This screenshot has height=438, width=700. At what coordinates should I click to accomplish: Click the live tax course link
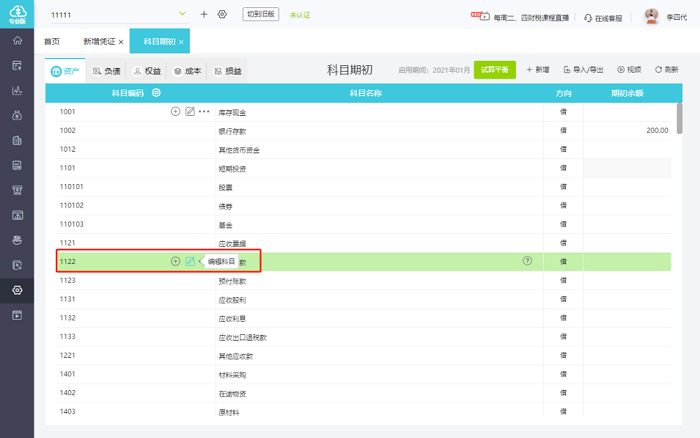coord(531,18)
